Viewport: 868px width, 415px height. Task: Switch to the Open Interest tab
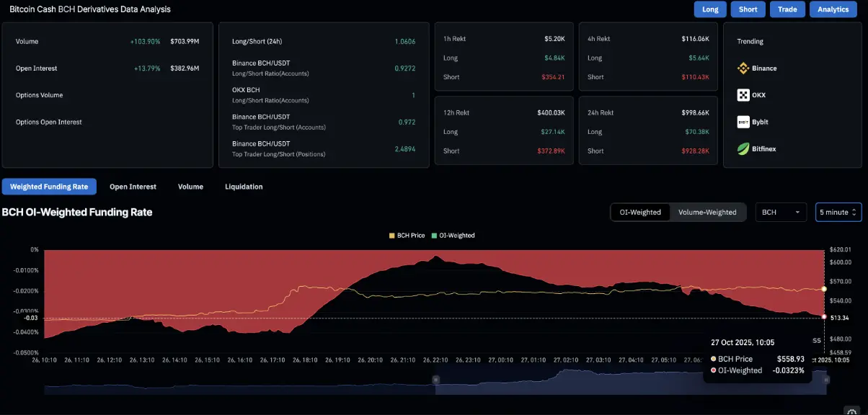pyautogui.click(x=133, y=187)
